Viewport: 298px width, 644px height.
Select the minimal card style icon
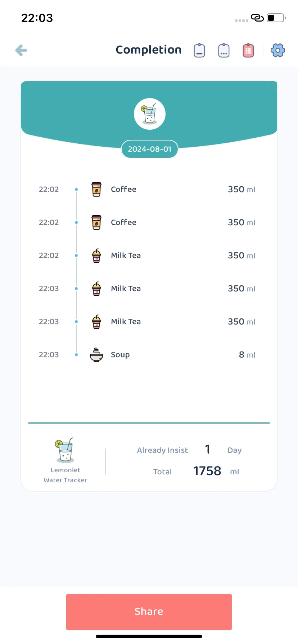click(x=199, y=50)
